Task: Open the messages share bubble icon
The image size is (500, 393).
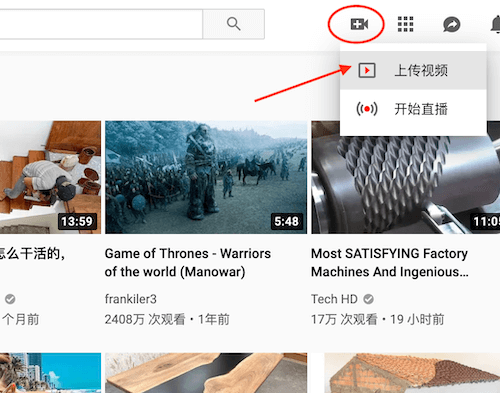Action: point(452,24)
